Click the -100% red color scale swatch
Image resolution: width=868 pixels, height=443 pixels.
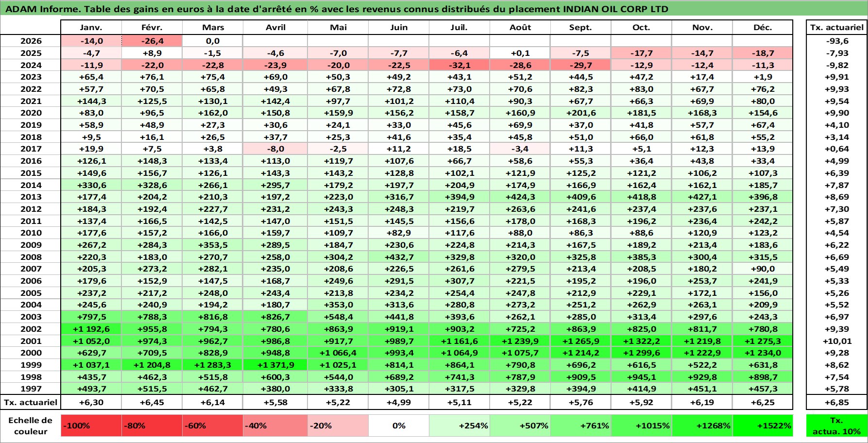[91, 426]
